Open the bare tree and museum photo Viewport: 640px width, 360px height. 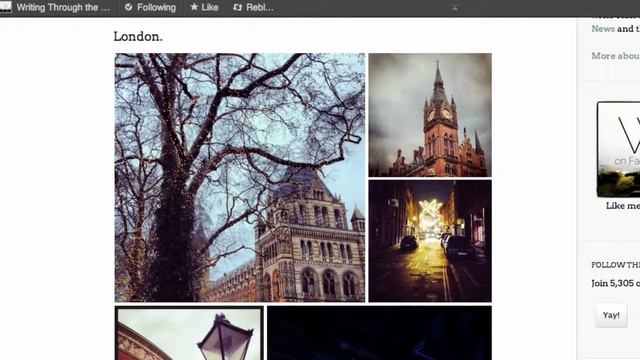(x=240, y=178)
